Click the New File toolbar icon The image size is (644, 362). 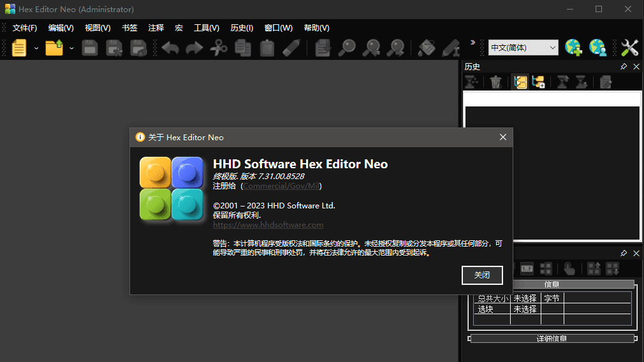tap(19, 48)
